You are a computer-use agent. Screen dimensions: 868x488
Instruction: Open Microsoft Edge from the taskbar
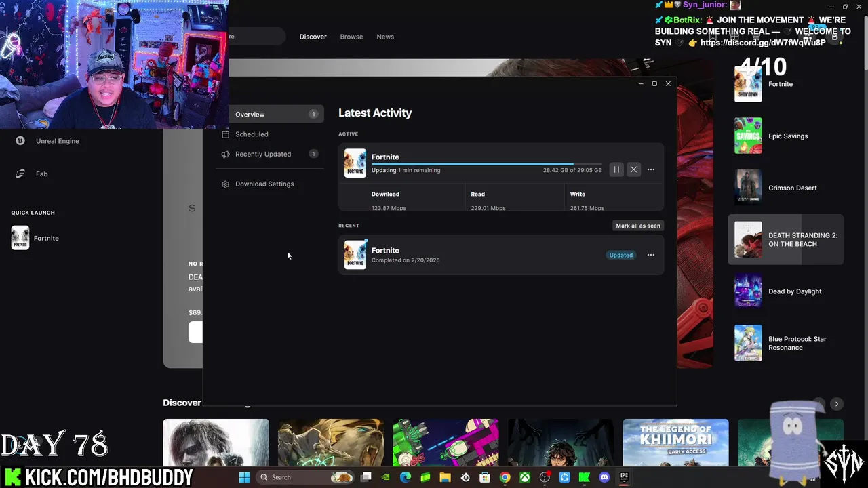pos(406,477)
